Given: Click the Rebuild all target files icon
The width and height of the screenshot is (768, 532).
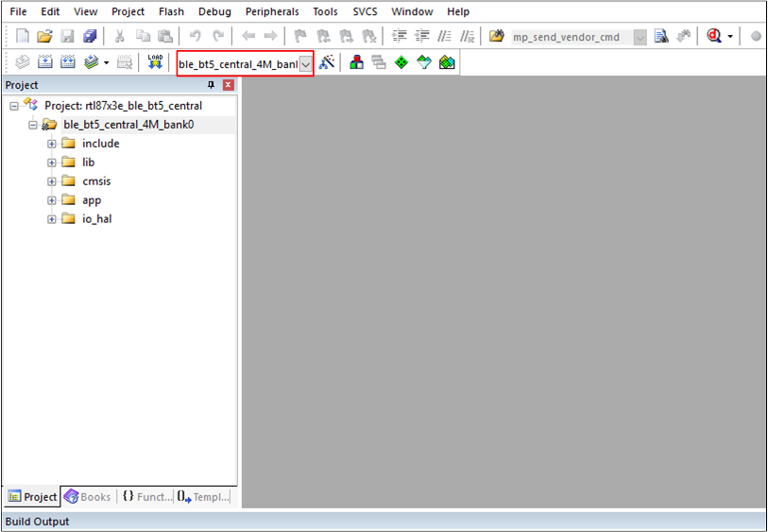Looking at the screenshot, I should [x=68, y=62].
